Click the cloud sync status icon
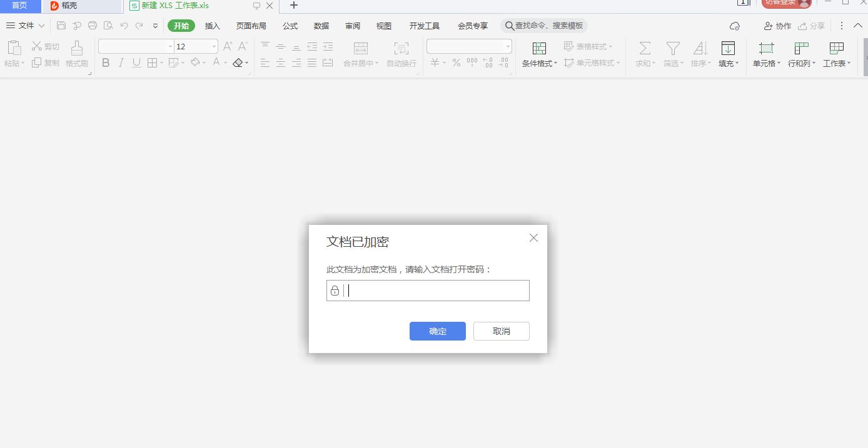Image resolution: width=868 pixels, height=448 pixels. click(x=734, y=26)
